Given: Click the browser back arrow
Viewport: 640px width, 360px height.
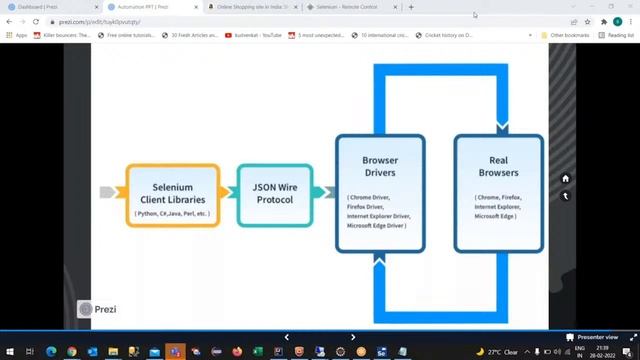Looking at the screenshot, I should point(9,22).
